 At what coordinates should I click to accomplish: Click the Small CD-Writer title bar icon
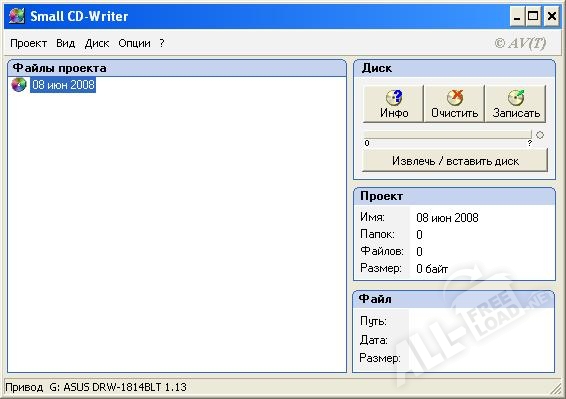17,16
